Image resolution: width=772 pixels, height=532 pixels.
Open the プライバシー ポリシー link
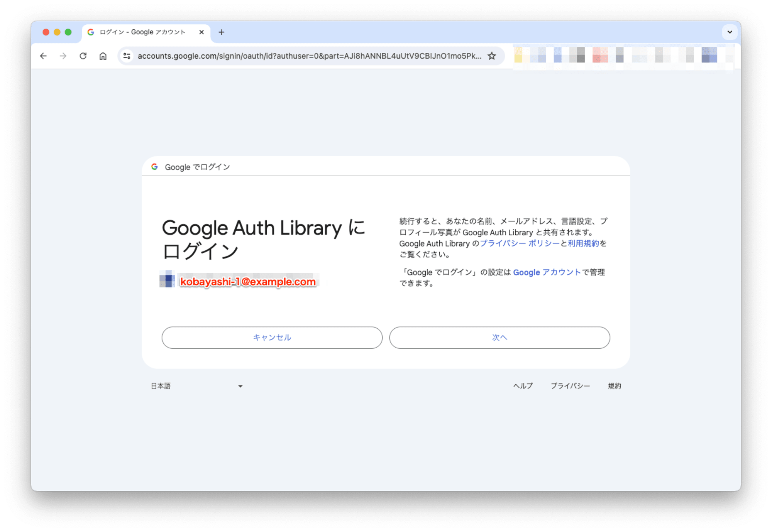[520, 243]
